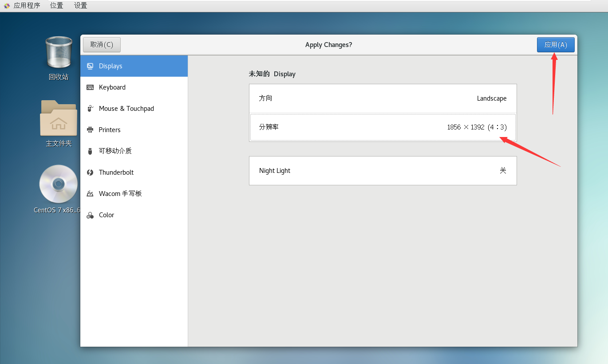Click 分辨率 row to change resolution option
This screenshot has height=364, width=608.
click(x=383, y=127)
